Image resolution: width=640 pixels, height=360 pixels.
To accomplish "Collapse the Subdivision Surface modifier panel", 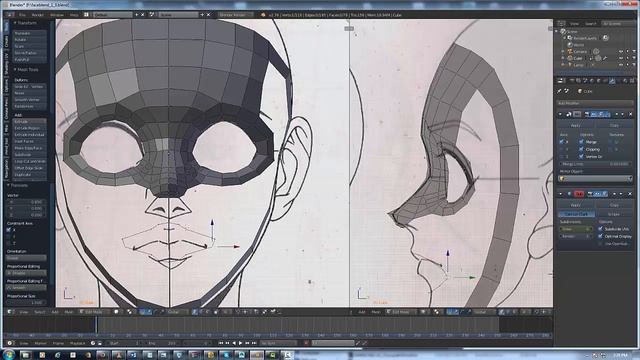I will 560,194.
